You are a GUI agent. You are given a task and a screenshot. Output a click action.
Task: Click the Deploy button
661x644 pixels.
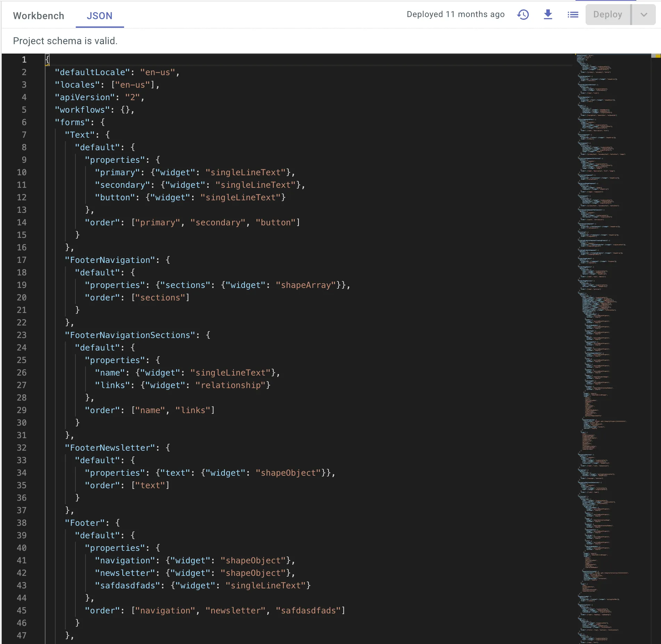(x=607, y=15)
